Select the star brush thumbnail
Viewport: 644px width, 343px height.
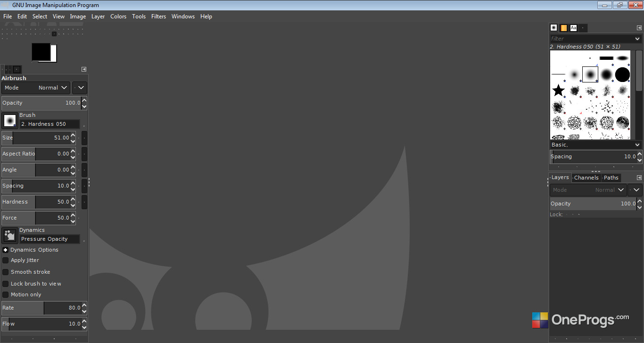[558, 90]
